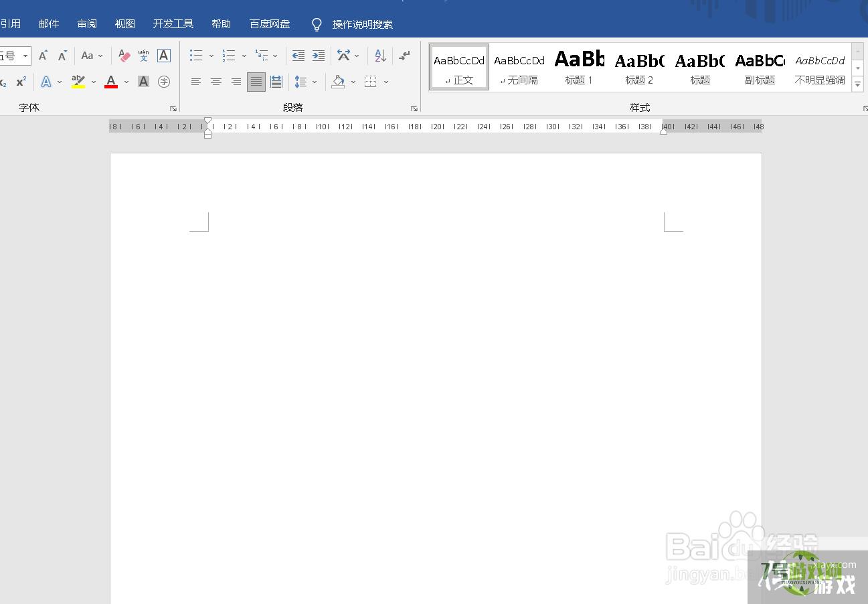This screenshot has height=604, width=868.
Task: Apply the red font color
Action: coord(111,82)
